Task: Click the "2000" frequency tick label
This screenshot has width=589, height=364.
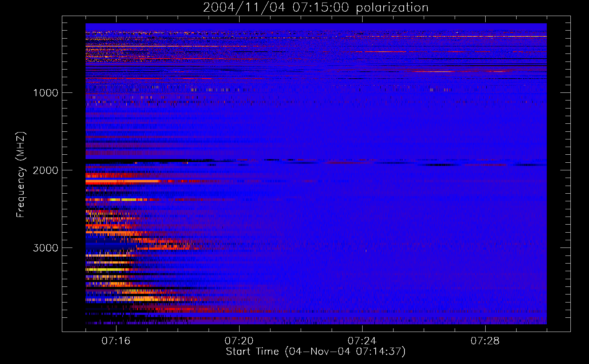Action: (x=46, y=170)
